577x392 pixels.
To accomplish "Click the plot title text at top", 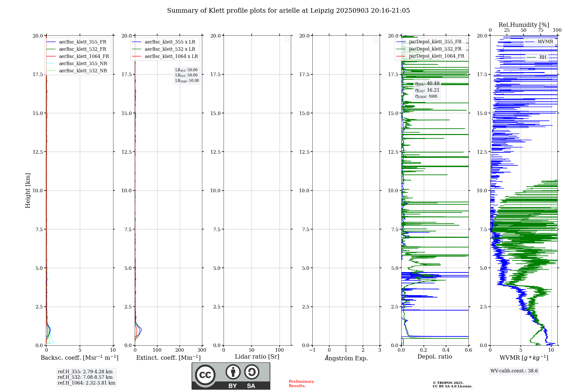I will click(288, 11).
